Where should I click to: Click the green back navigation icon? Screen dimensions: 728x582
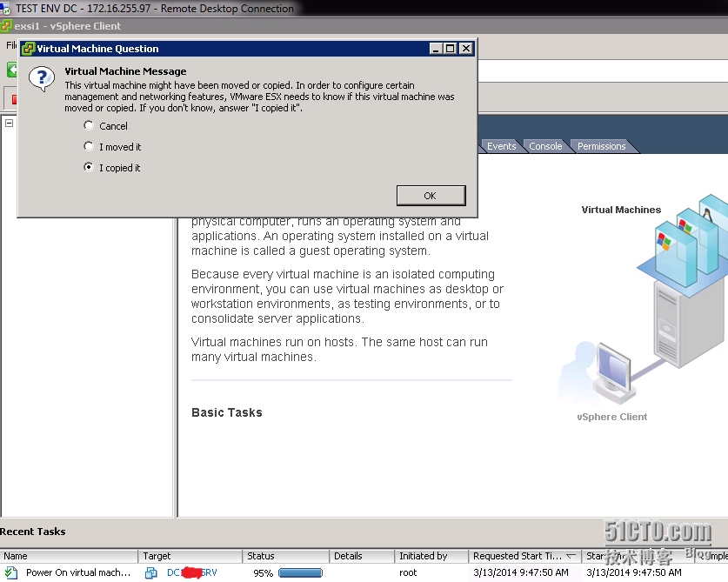12,70
